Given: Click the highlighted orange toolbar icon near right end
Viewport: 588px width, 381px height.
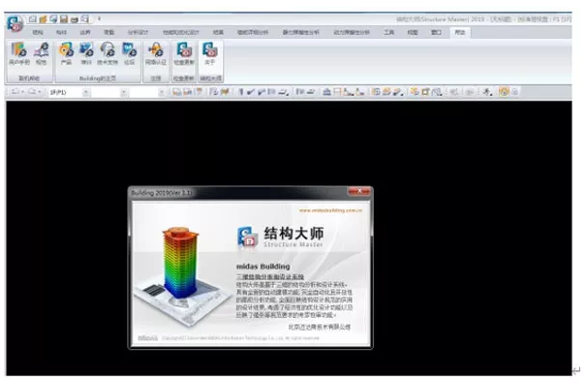Looking at the screenshot, I should (x=504, y=92).
